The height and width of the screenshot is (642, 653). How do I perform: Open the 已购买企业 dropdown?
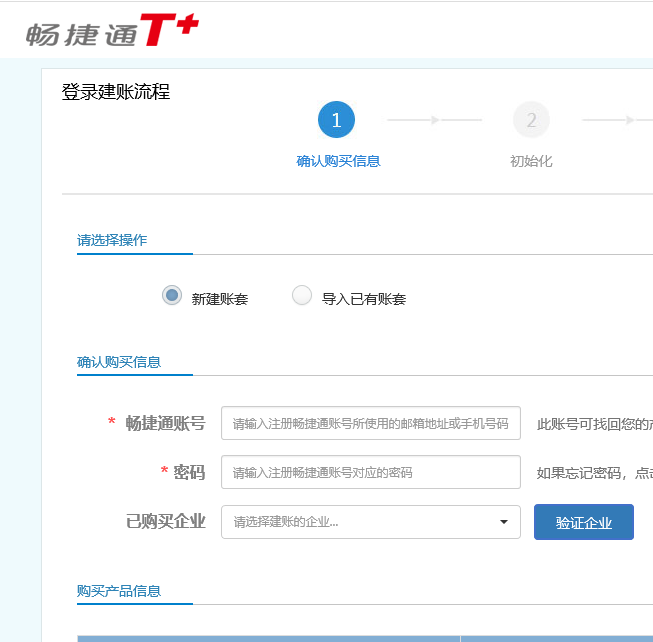pos(371,522)
